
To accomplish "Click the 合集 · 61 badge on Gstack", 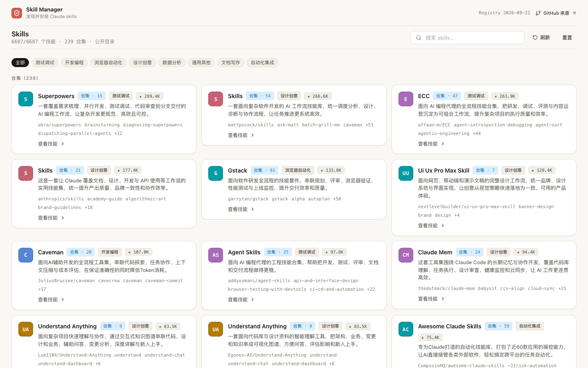I will coord(265,171).
